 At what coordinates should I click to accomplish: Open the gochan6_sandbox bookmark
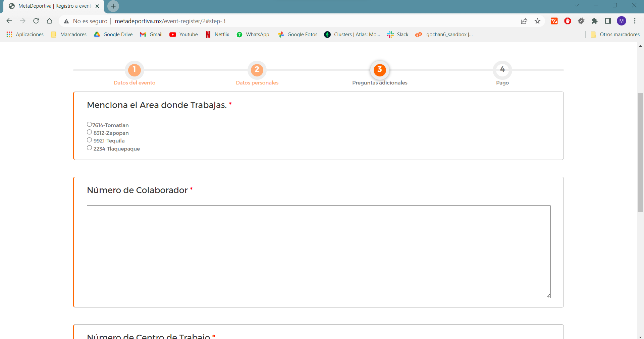(x=444, y=35)
